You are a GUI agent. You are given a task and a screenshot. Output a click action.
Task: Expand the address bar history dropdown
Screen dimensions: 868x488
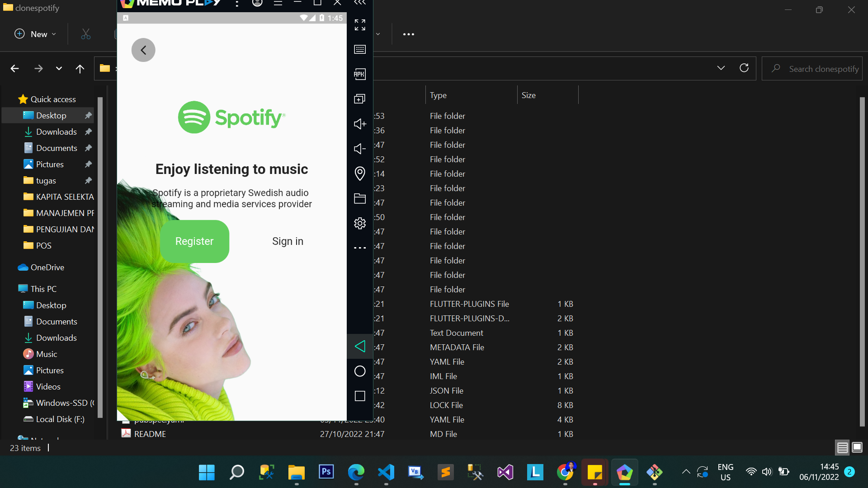coord(721,68)
